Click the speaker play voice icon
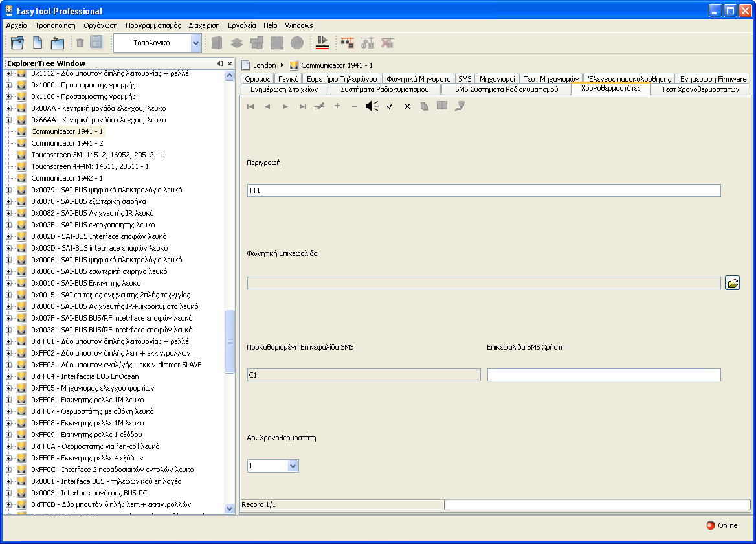 click(372, 106)
